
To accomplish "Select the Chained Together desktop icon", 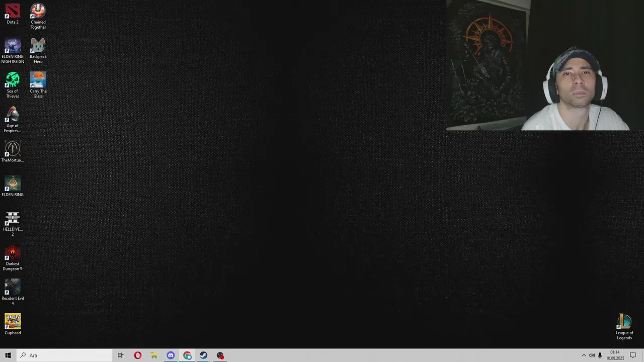I will coord(38,16).
